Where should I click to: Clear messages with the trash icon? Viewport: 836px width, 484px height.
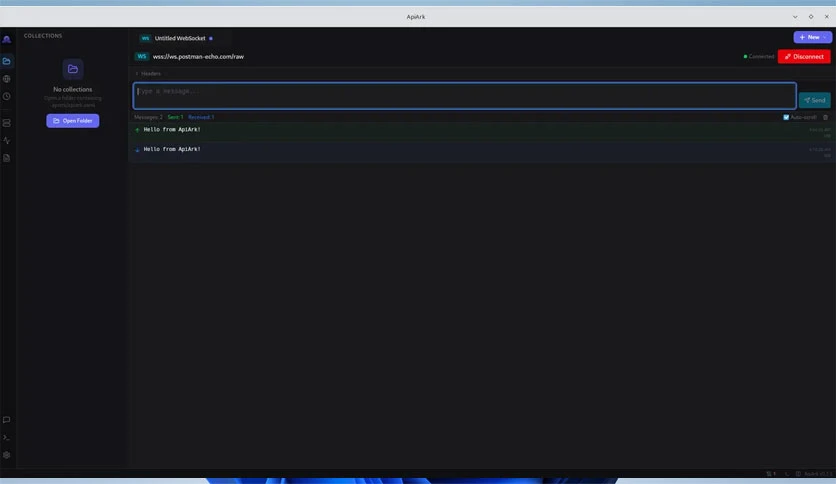point(825,117)
